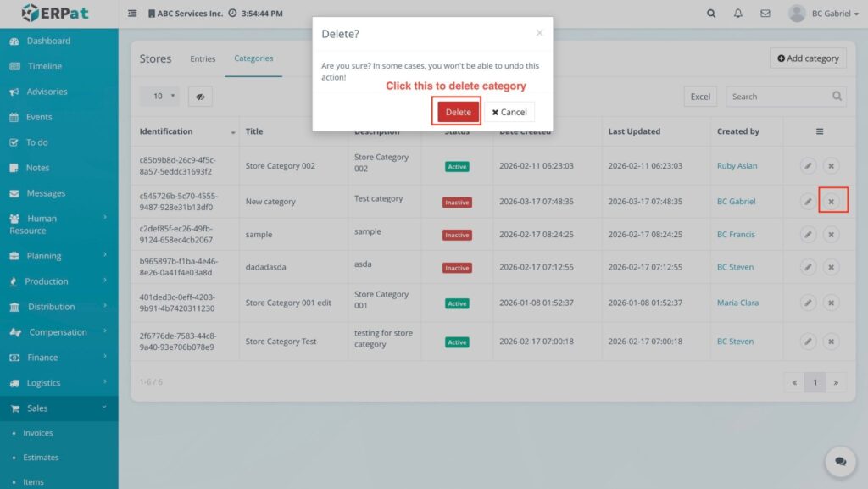Close the Delete dialog with the X

coord(539,33)
